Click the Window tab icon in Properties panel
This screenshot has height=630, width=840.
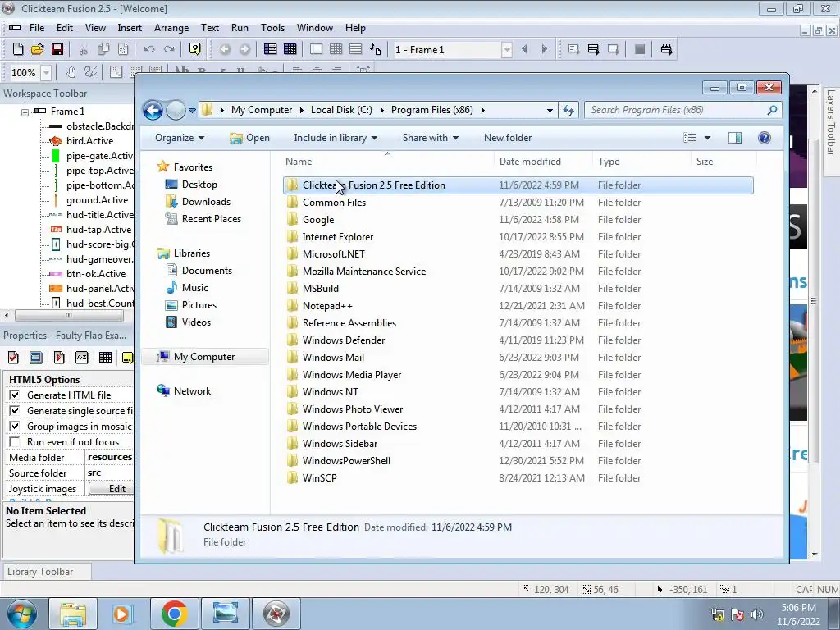coord(36,358)
